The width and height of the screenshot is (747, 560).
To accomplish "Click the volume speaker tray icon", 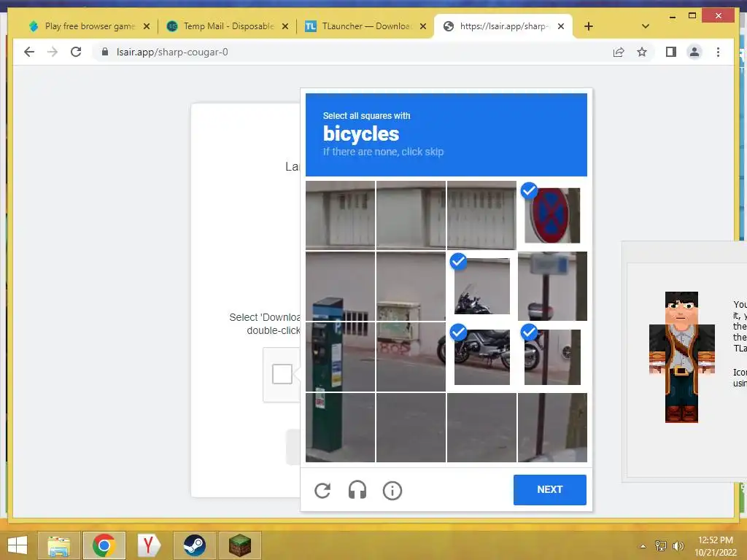I will click(678, 545).
